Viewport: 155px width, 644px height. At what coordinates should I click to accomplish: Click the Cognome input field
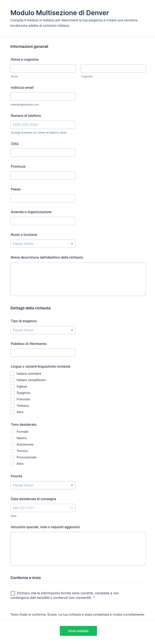[113, 68]
